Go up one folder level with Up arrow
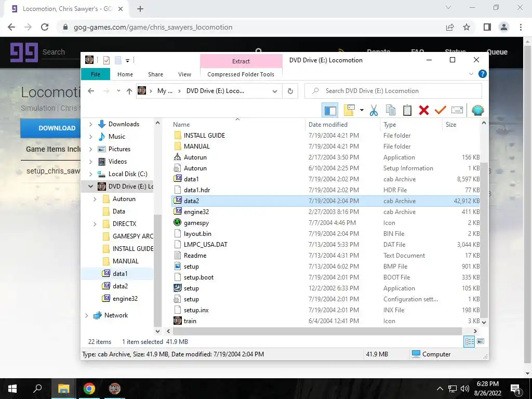This screenshot has width=532, height=399. tap(129, 91)
